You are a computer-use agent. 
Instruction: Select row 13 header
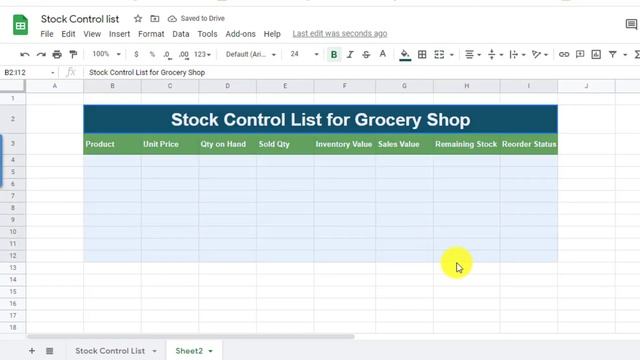[13, 268]
